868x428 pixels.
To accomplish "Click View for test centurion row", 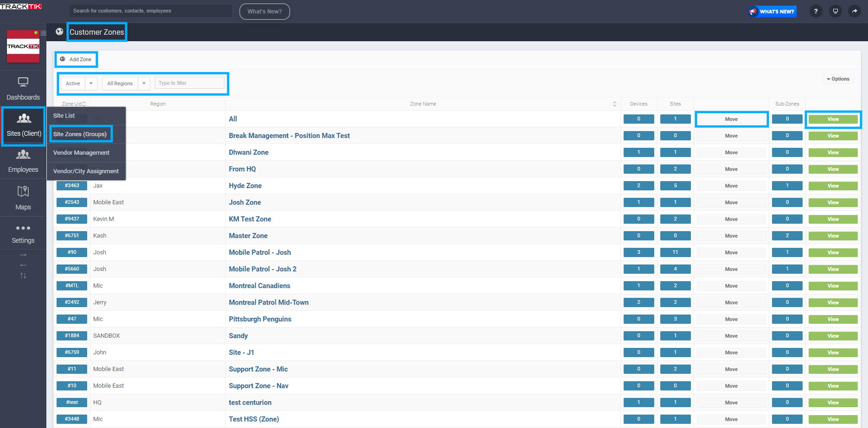I will click(x=833, y=403).
